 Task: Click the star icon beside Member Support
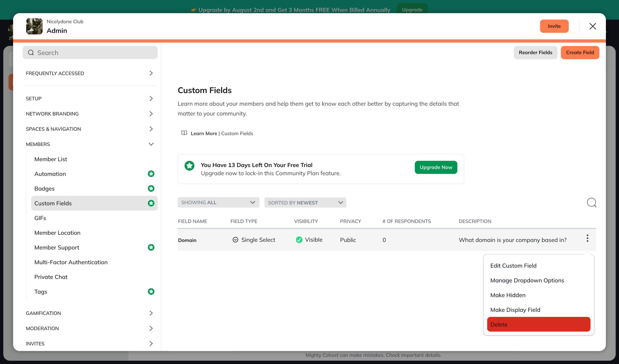coord(151,247)
